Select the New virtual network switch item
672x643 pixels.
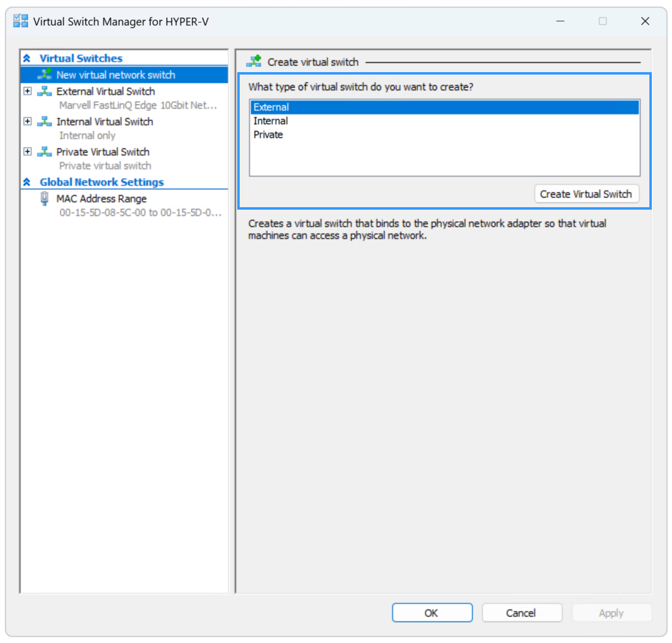(x=116, y=75)
